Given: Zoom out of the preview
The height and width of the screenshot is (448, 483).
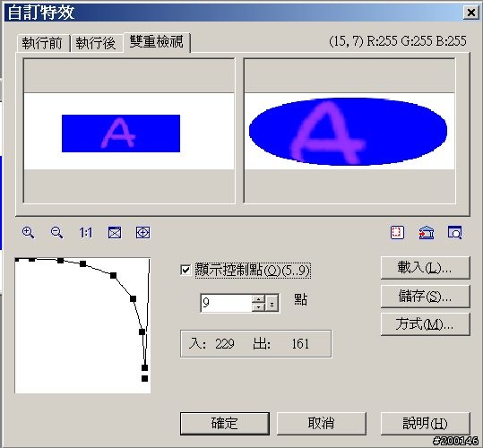Looking at the screenshot, I should coord(56,232).
